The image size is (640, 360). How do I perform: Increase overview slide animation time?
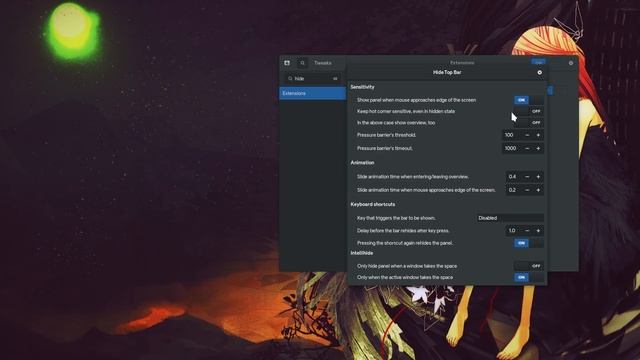[x=538, y=177]
